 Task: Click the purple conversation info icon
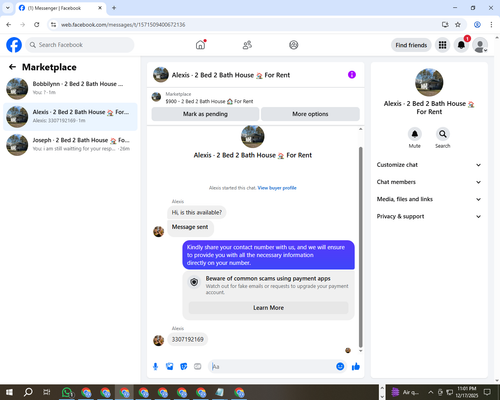click(x=352, y=75)
